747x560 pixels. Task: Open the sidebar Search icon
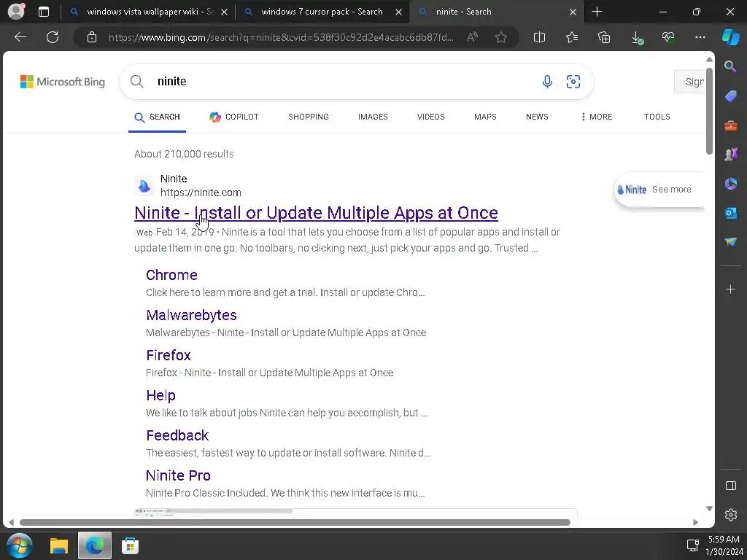pos(730,66)
